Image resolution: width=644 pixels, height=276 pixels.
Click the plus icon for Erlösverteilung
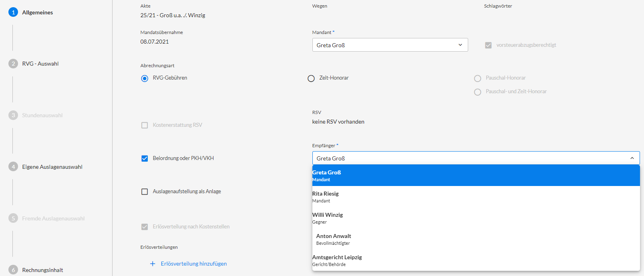153,264
